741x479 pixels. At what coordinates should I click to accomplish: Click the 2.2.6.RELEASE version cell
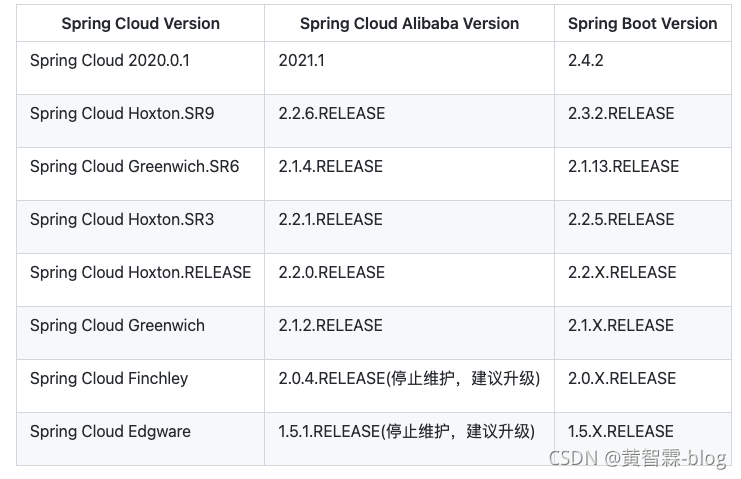(332, 114)
